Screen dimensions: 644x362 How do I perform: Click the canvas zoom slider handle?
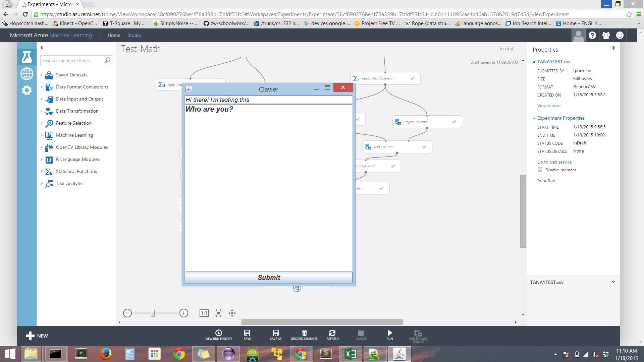pyautogui.click(x=153, y=313)
